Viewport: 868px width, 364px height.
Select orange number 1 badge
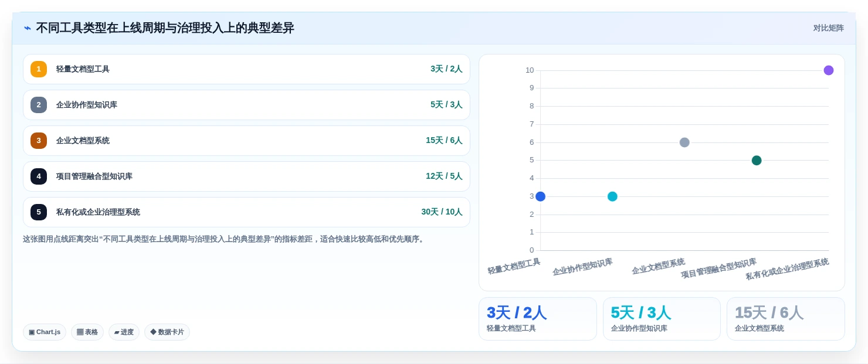coord(39,69)
